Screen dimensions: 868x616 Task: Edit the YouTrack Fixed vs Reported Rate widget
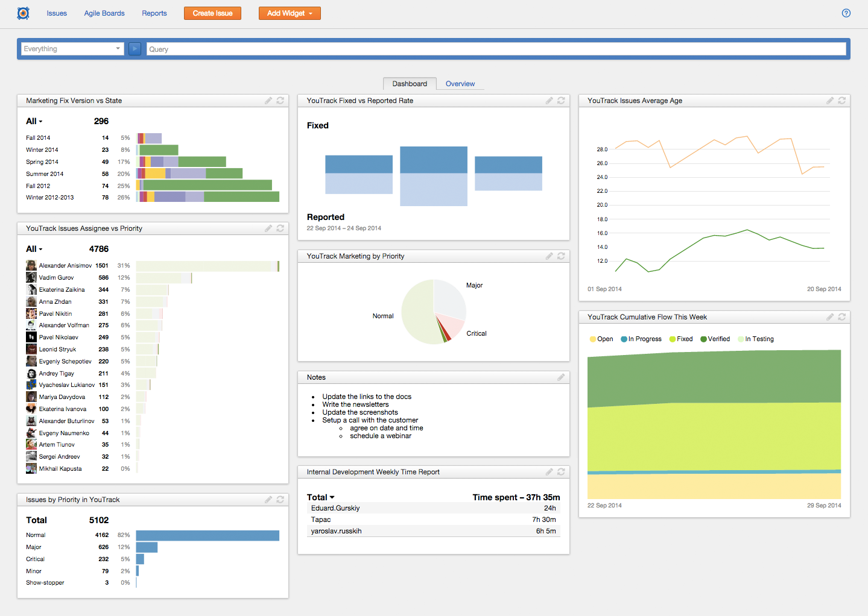coord(550,101)
